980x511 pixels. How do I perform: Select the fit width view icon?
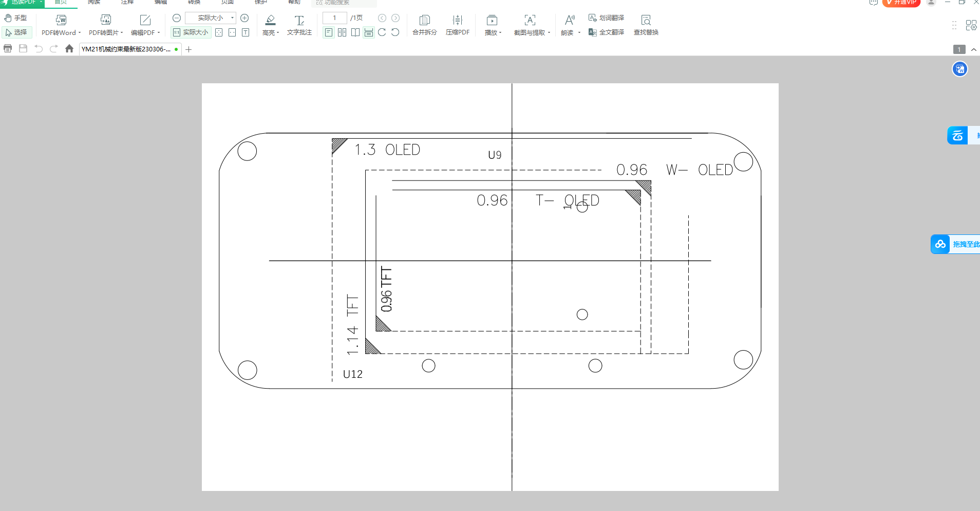click(232, 32)
